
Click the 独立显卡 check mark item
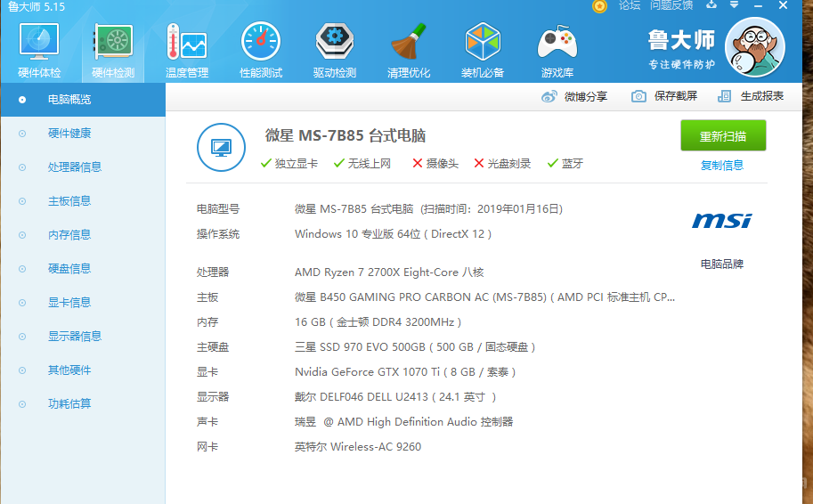(x=289, y=164)
